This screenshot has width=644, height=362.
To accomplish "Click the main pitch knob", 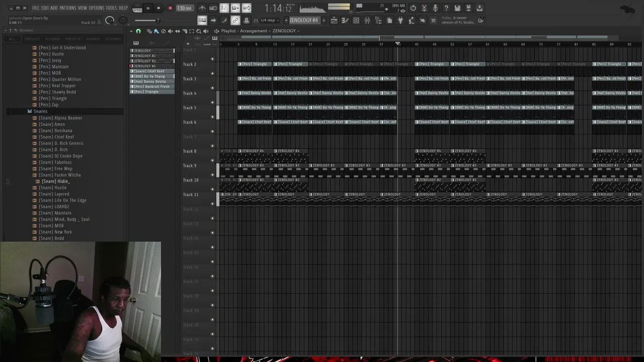I will point(123,21).
